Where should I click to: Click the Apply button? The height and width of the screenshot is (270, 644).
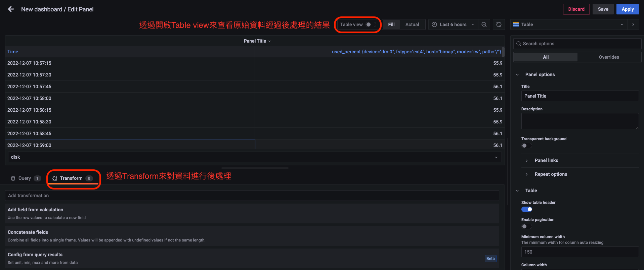627,9
